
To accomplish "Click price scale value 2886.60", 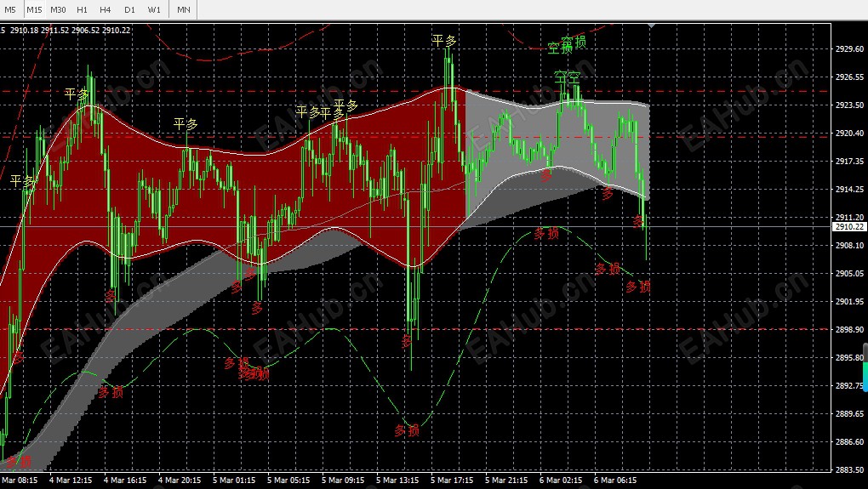I will coord(849,441).
